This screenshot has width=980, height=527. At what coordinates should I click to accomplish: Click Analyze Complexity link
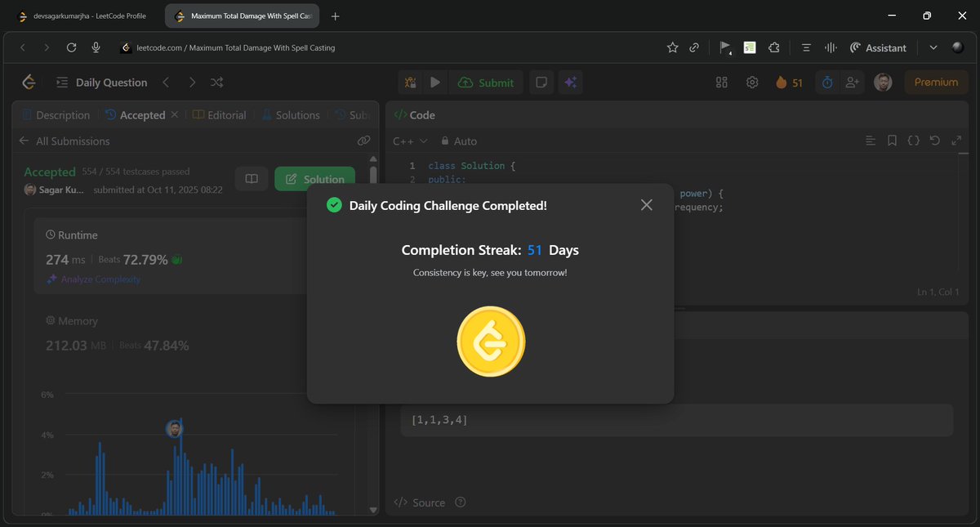[x=93, y=279]
